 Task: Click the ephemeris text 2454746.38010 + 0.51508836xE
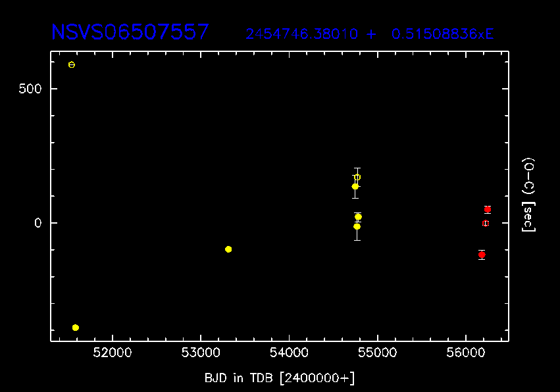[369, 34]
